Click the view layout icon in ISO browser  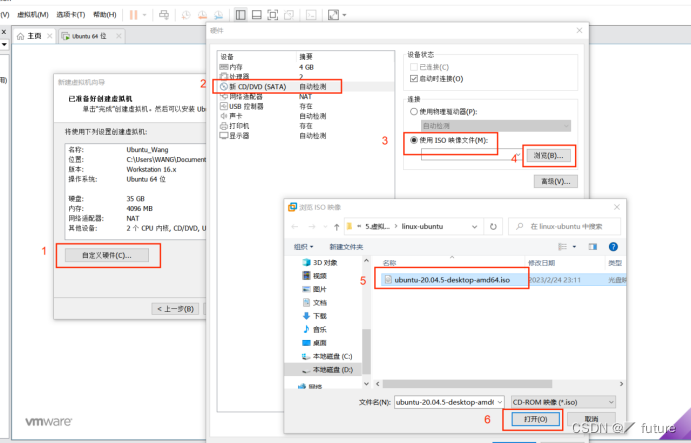click(x=563, y=247)
